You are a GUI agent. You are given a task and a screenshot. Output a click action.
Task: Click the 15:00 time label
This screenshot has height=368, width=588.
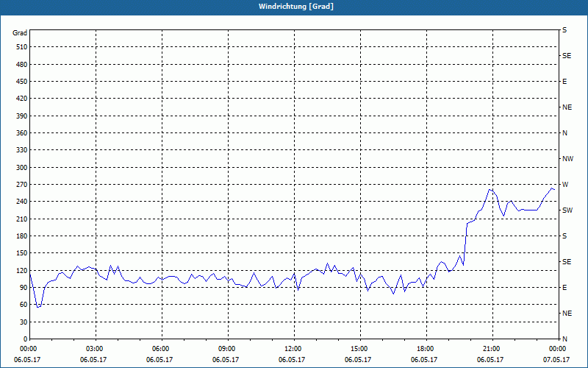pyautogui.click(x=360, y=349)
